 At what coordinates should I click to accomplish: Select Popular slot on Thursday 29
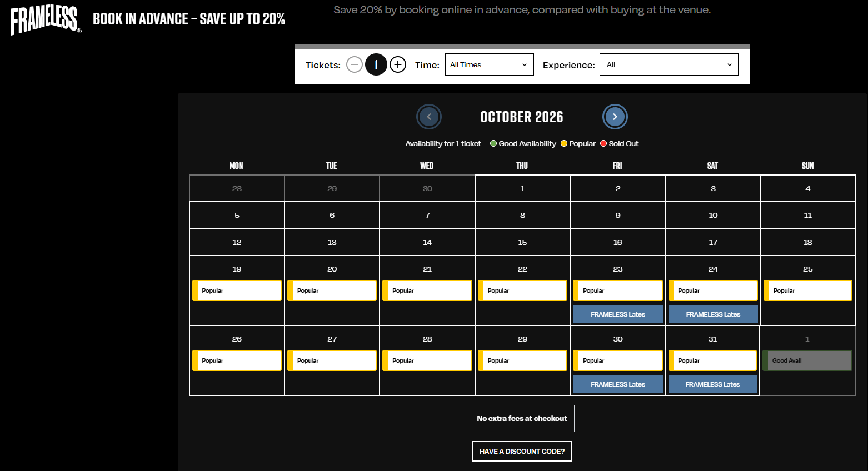tap(522, 360)
